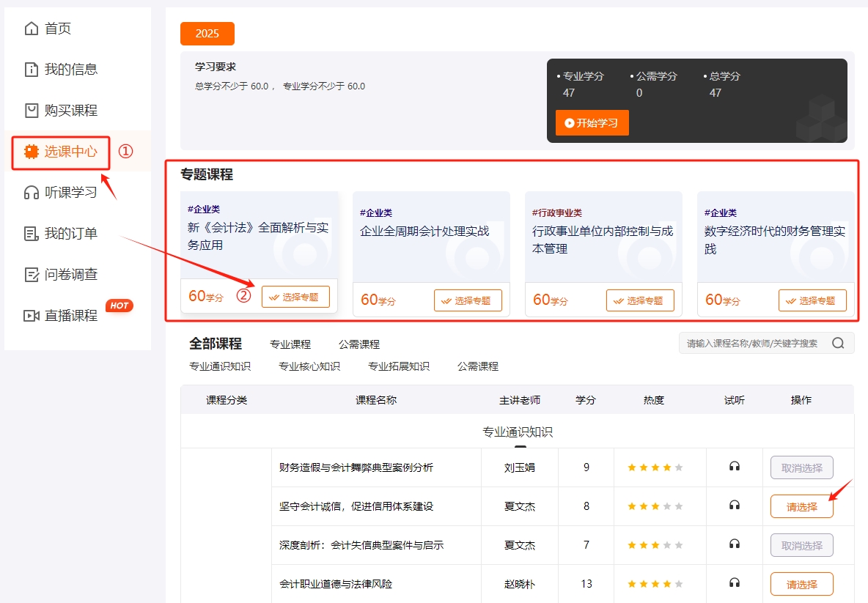Image resolution: width=868 pixels, height=603 pixels.
Task: Deselect course 深度剖析：会计失信典型案件与启示
Action: (x=801, y=544)
